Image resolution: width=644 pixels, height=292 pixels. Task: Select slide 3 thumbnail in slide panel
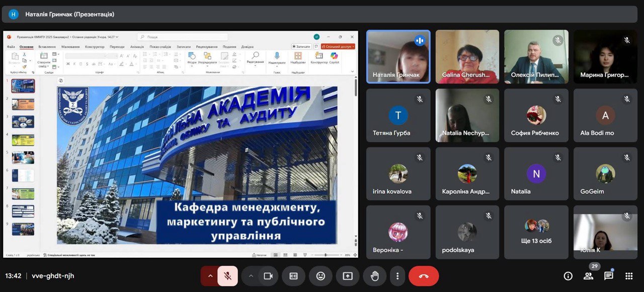click(23, 122)
